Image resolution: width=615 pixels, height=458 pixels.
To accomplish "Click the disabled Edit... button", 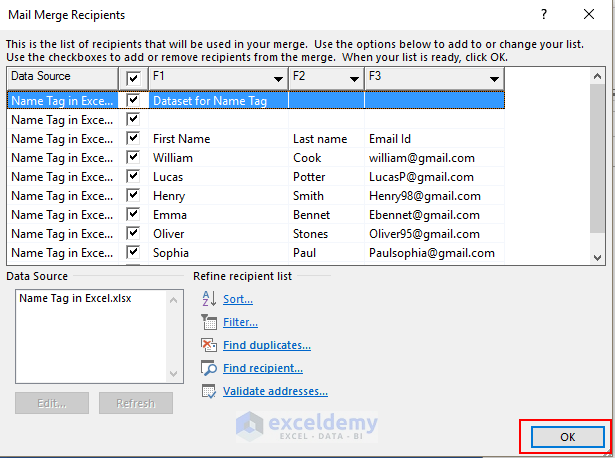I will (x=52, y=403).
